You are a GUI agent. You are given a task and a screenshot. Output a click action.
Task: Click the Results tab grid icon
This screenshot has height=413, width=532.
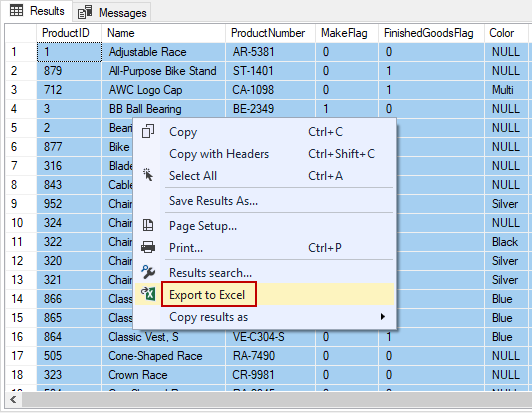tap(16, 11)
